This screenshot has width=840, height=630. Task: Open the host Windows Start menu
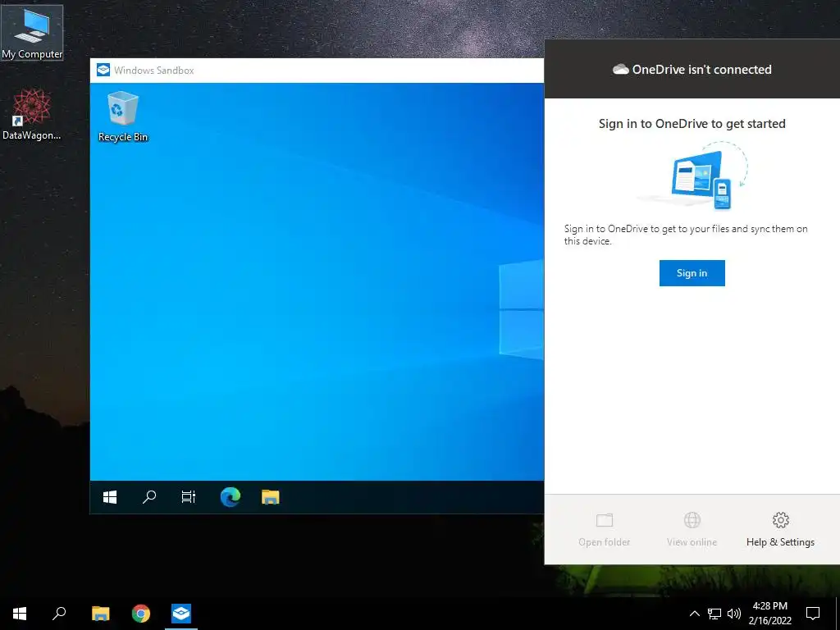point(20,614)
